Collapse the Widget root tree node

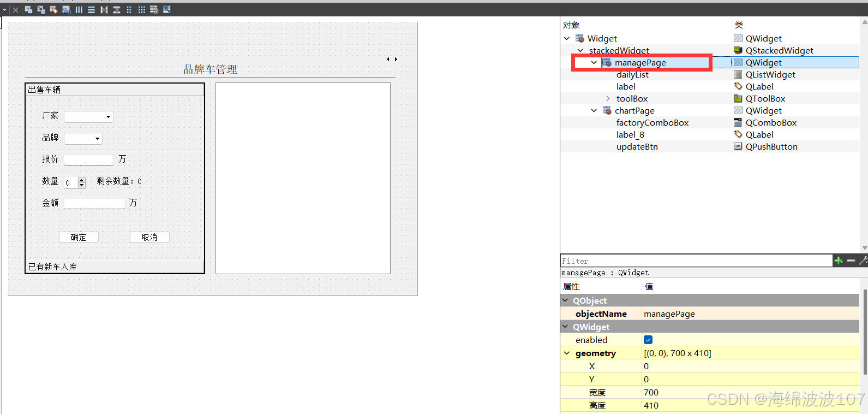click(x=567, y=38)
